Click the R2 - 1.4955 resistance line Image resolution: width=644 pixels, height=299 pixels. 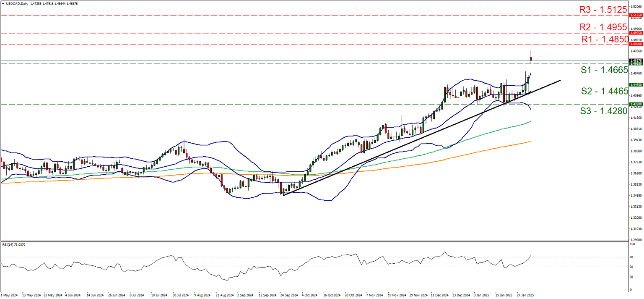(293, 33)
